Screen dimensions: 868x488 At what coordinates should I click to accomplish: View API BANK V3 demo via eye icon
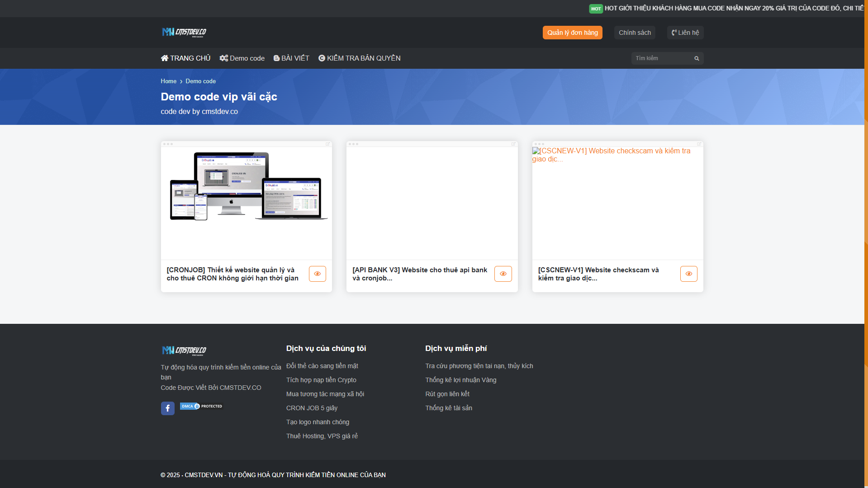click(503, 274)
